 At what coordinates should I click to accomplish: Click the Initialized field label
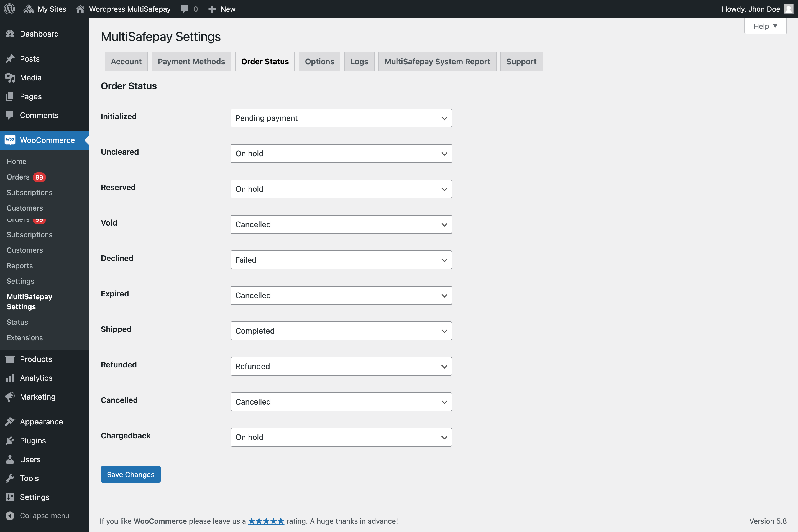tap(119, 116)
